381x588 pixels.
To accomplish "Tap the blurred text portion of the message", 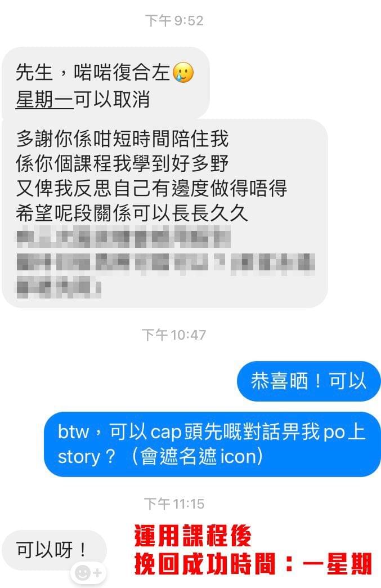I will 165,261.
